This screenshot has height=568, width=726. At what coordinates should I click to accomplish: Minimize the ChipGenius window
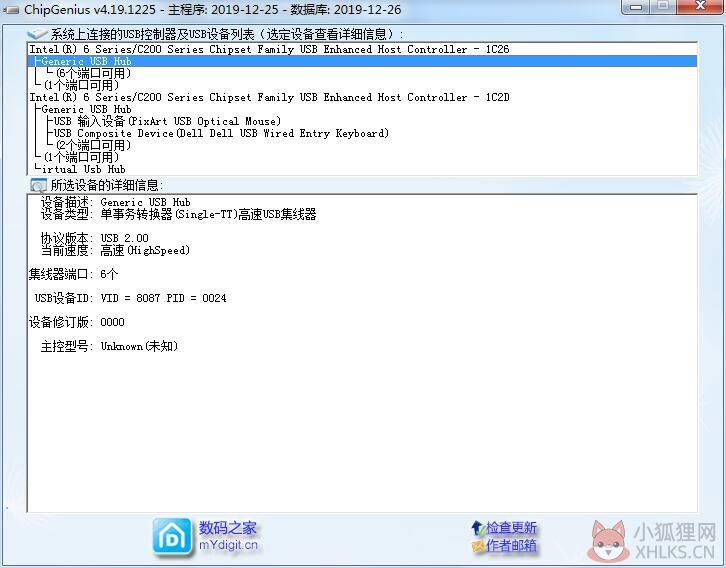pyautogui.click(x=636, y=6)
